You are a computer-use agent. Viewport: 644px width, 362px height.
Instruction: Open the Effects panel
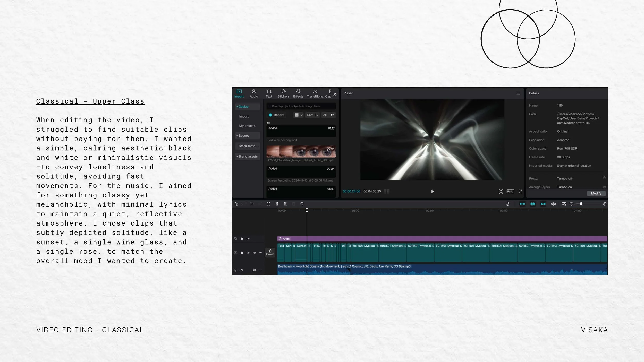(298, 93)
